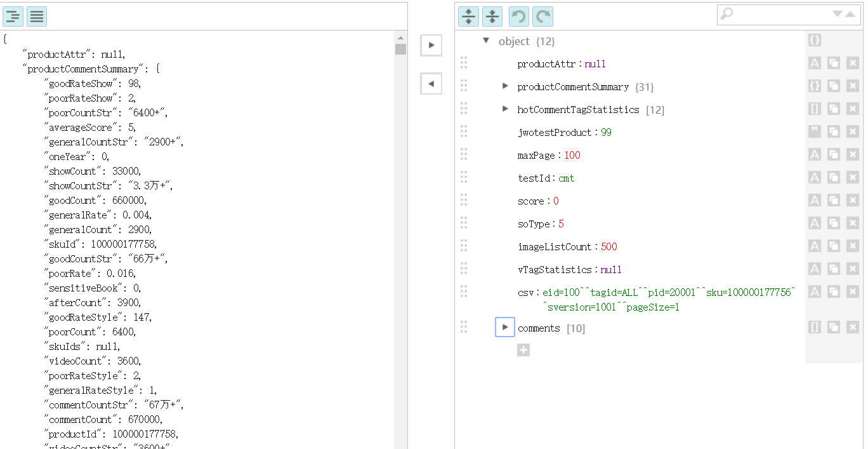Viewport: 868px width, 449px height.
Task: Click "videoCount": 3600 line in text panel
Action: (x=93, y=361)
